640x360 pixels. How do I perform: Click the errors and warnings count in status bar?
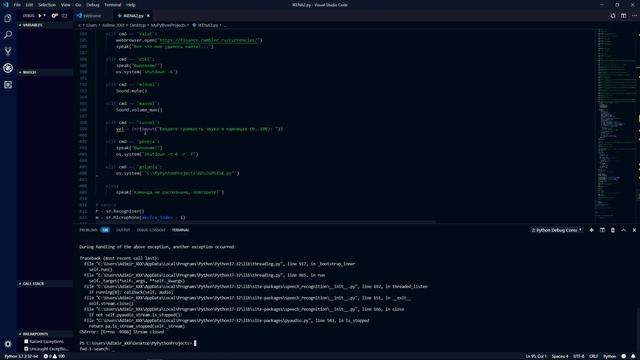point(54,356)
